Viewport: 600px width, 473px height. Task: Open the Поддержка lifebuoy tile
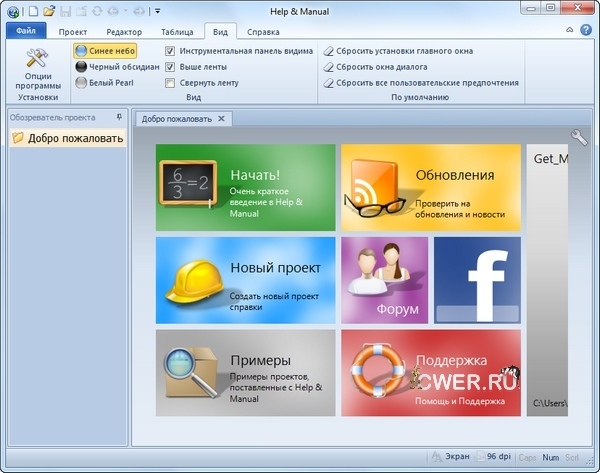click(x=430, y=372)
